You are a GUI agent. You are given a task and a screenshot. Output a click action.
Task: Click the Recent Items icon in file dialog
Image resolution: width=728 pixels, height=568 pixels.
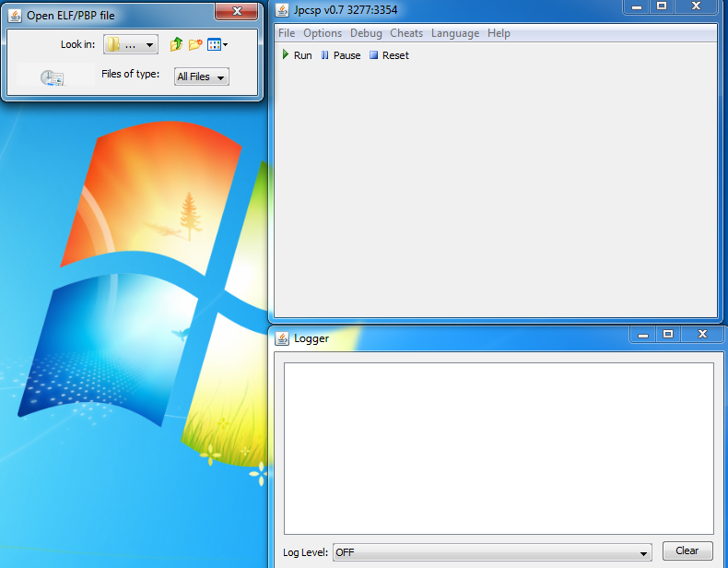point(52,78)
